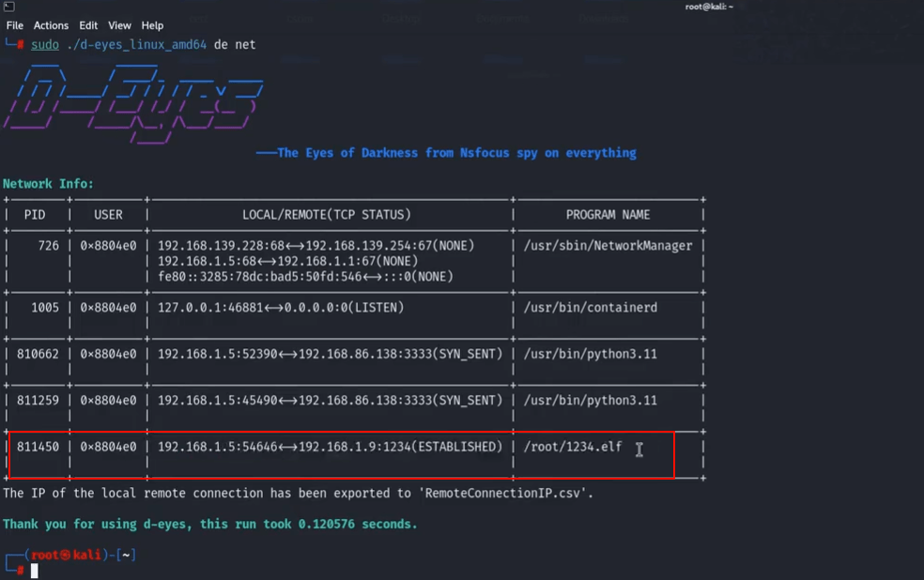Click the USER column header
This screenshot has height=580, width=924.
coord(108,215)
